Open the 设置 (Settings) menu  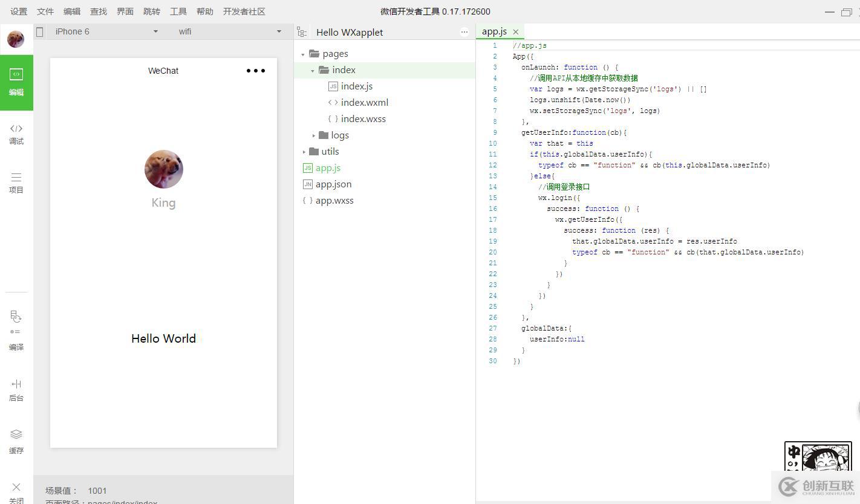point(19,11)
